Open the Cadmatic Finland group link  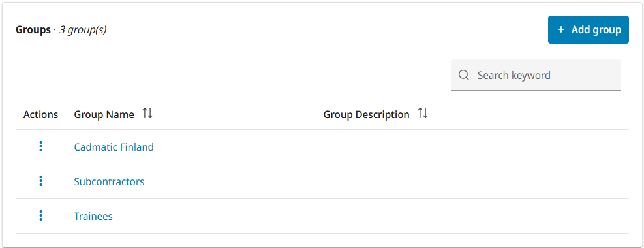114,147
